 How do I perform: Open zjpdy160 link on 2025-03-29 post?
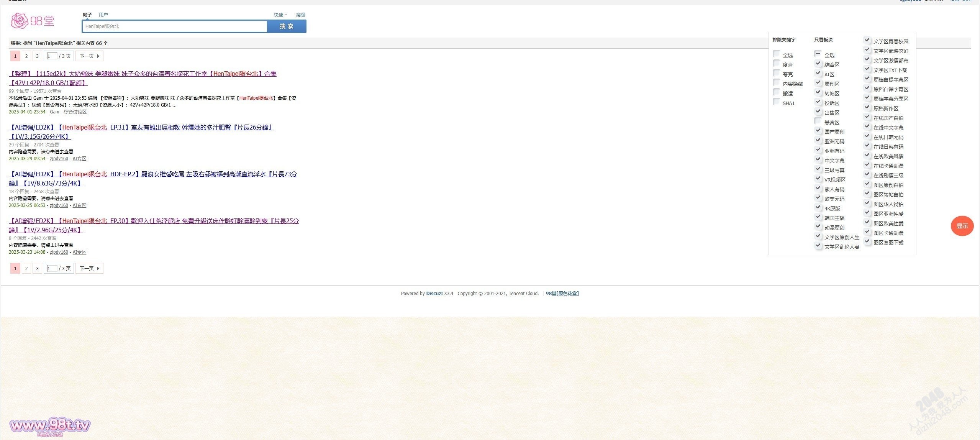coord(59,159)
